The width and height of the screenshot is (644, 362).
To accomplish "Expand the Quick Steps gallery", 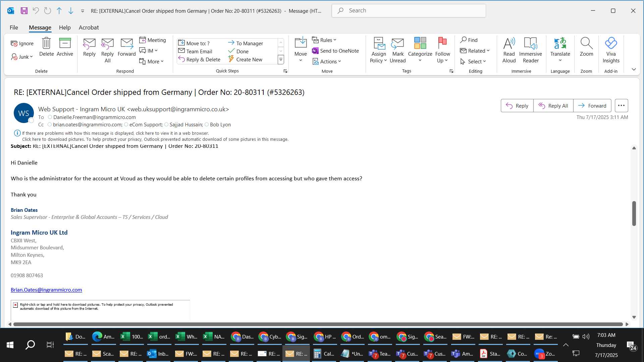I will [x=281, y=60].
